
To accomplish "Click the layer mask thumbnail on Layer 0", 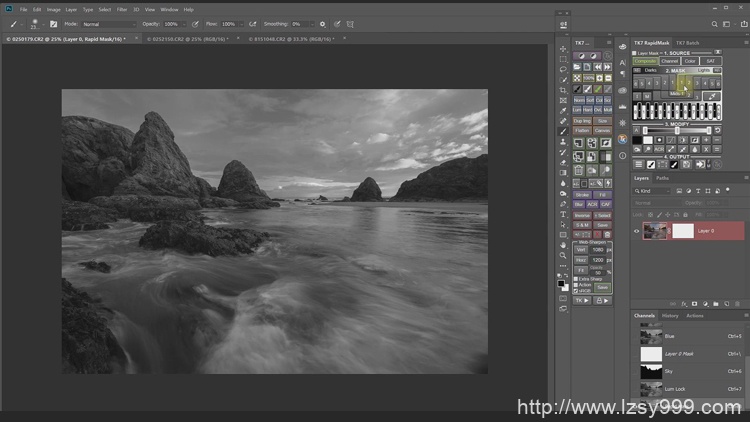I will (x=681, y=231).
